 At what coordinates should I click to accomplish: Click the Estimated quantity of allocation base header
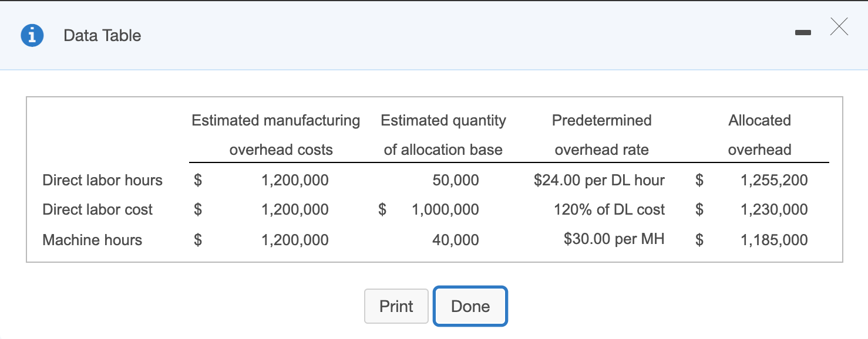tap(443, 135)
